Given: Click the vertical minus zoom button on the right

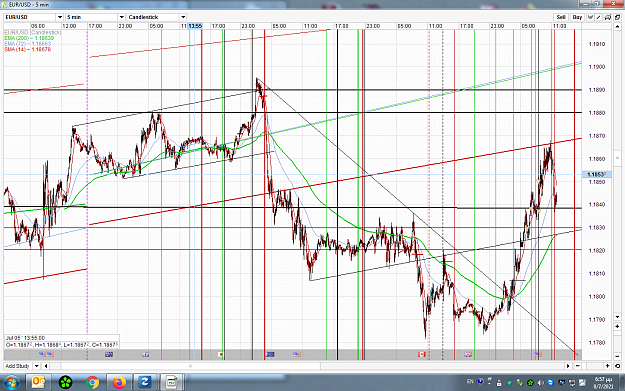Looking at the screenshot, I should 617,356.
